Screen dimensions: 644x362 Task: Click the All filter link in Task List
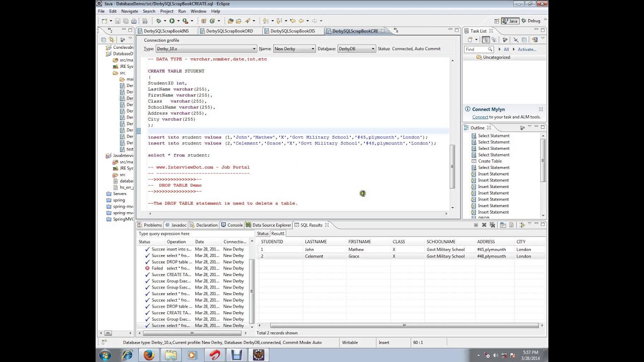click(506, 49)
